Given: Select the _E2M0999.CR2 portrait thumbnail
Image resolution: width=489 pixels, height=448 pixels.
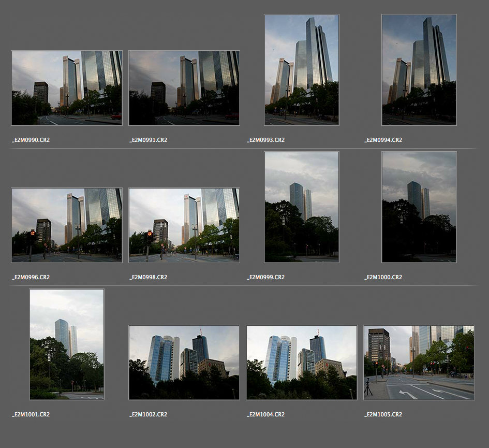Looking at the screenshot, I should (302, 207).
